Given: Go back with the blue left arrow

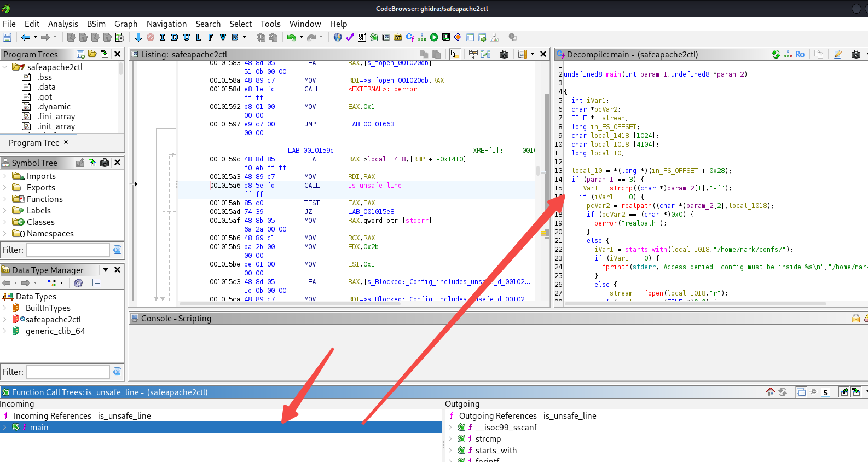Looking at the screenshot, I should [x=25, y=37].
